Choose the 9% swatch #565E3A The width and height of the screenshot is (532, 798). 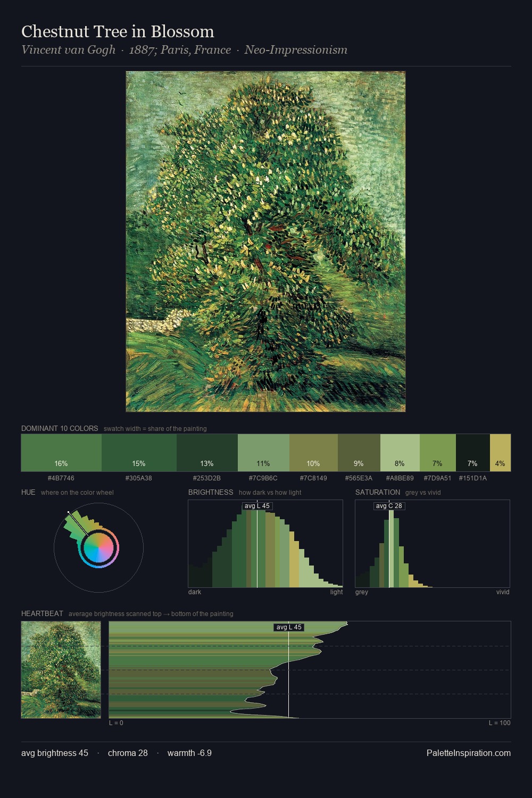tap(359, 453)
